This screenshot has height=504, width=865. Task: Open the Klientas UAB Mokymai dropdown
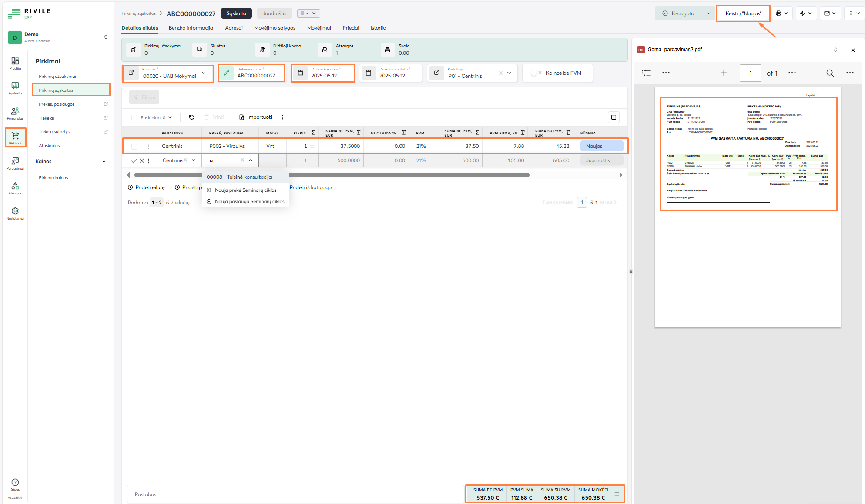[x=204, y=73]
